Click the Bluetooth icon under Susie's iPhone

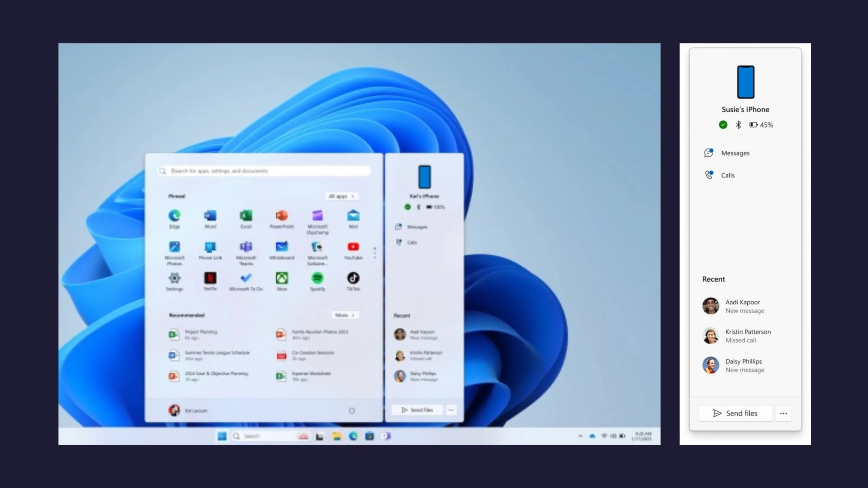[738, 125]
